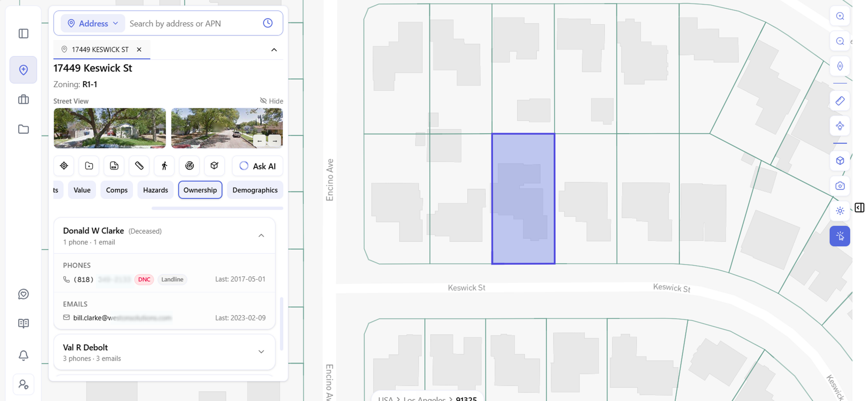
Task: Click the map 3D cube tool
Action: click(x=840, y=161)
